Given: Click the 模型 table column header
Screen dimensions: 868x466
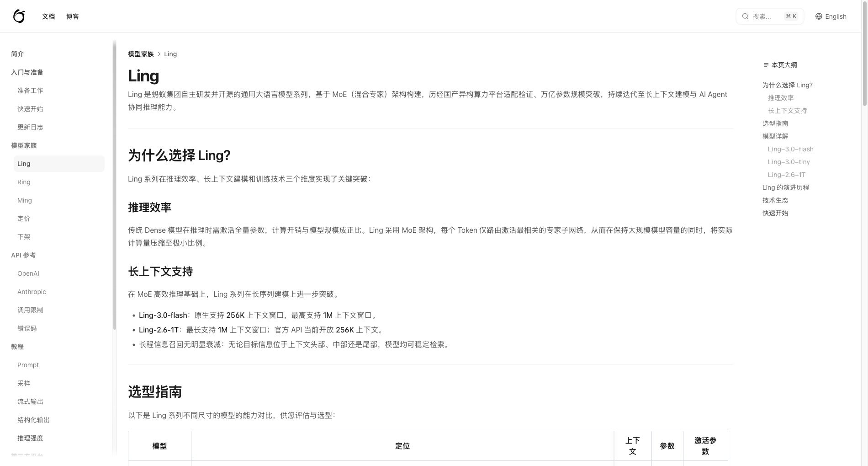Looking at the screenshot, I should click(x=159, y=446).
